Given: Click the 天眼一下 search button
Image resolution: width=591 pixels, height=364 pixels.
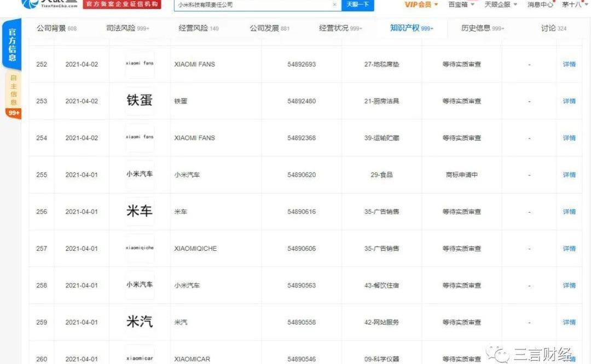Looking at the screenshot, I should pyautogui.click(x=357, y=5).
